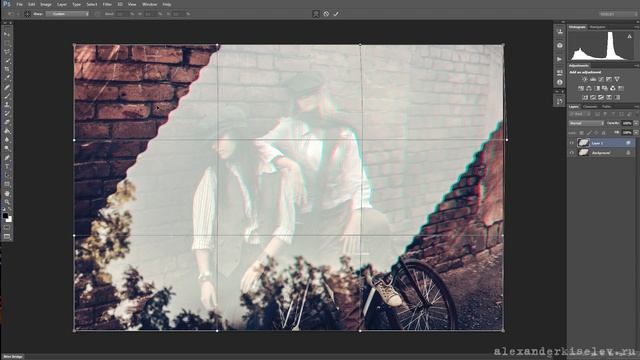Open the Histogram panel menu
Screen dimensions: 640x360
[x=637, y=27]
